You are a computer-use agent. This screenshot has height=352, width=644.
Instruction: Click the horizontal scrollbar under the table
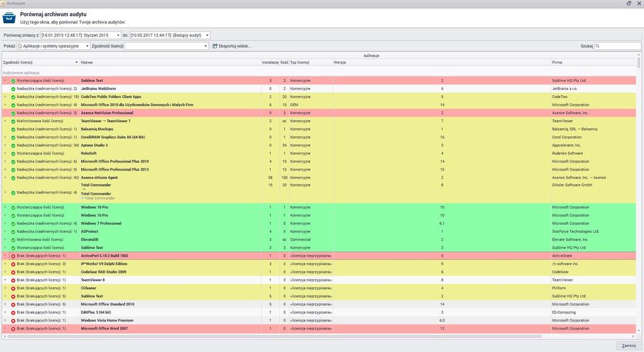[x=274, y=336]
